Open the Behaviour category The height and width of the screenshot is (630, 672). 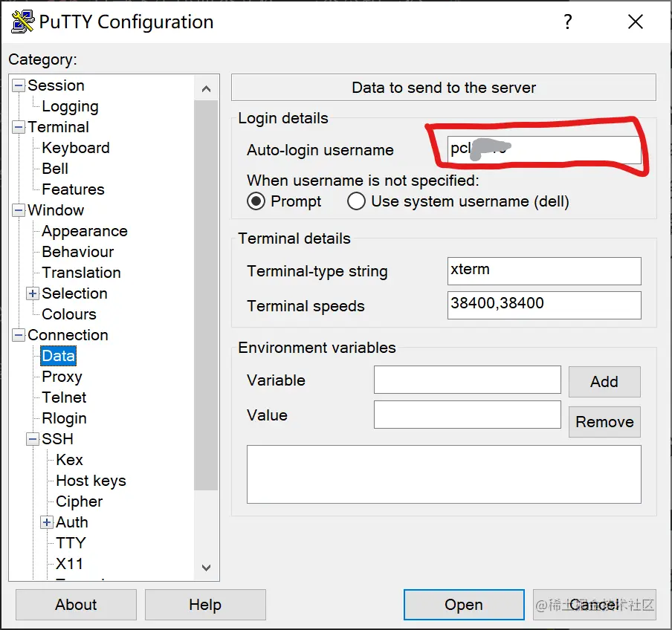(77, 251)
